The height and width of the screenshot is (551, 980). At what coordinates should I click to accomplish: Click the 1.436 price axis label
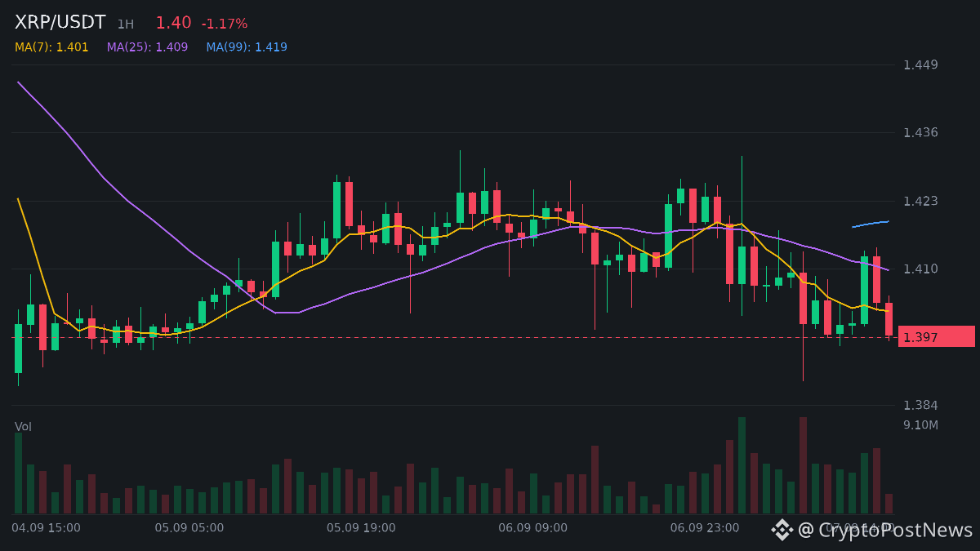click(920, 132)
